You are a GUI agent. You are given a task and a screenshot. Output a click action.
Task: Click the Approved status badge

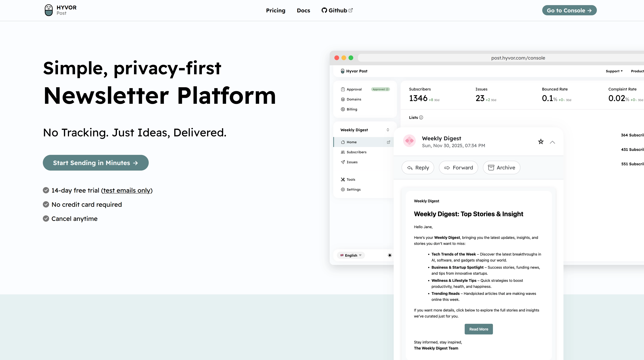pyautogui.click(x=380, y=89)
